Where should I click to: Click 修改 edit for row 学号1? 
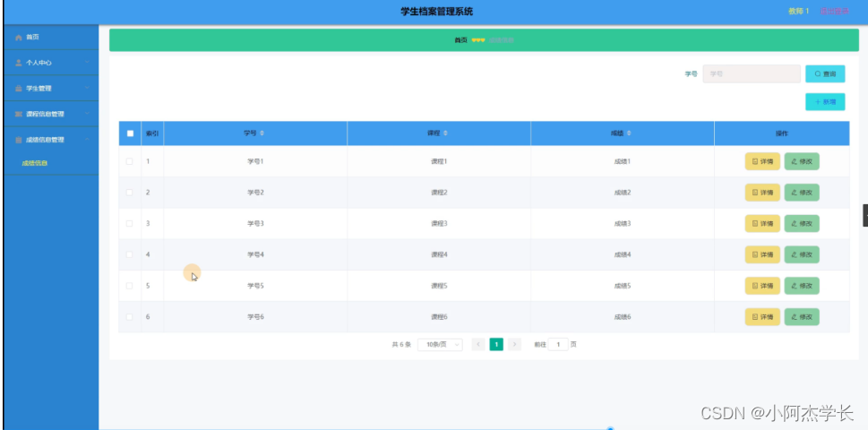click(x=802, y=161)
